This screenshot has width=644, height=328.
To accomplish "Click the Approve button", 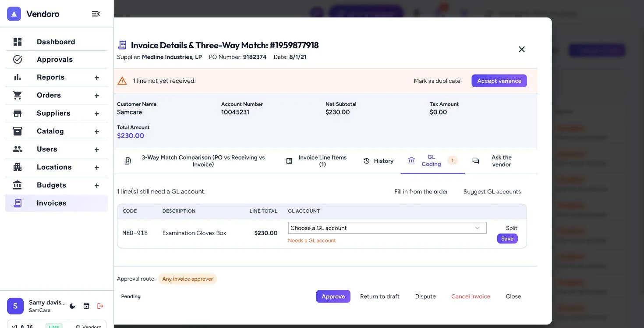I will (333, 296).
